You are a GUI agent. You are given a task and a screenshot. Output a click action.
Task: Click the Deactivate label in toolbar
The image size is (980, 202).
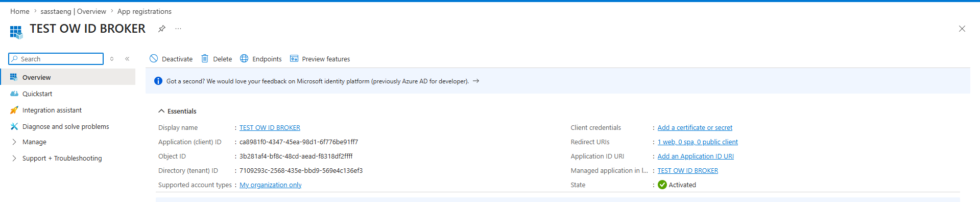[x=177, y=59]
